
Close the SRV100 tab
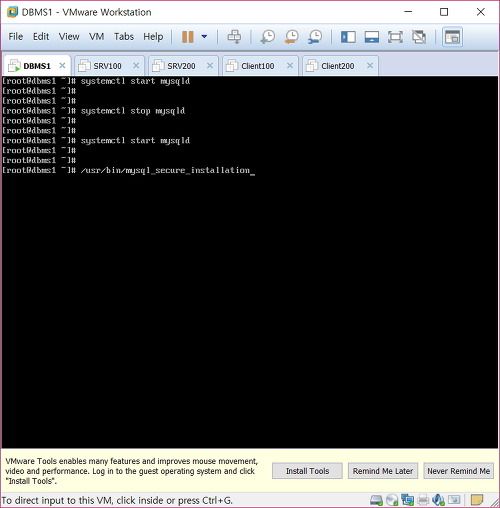[x=136, y=66]
